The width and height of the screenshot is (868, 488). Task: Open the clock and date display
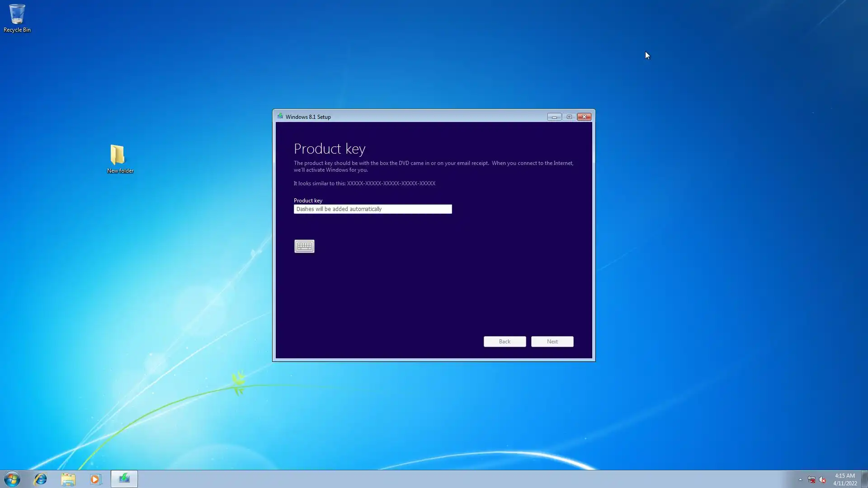(844, 479)
